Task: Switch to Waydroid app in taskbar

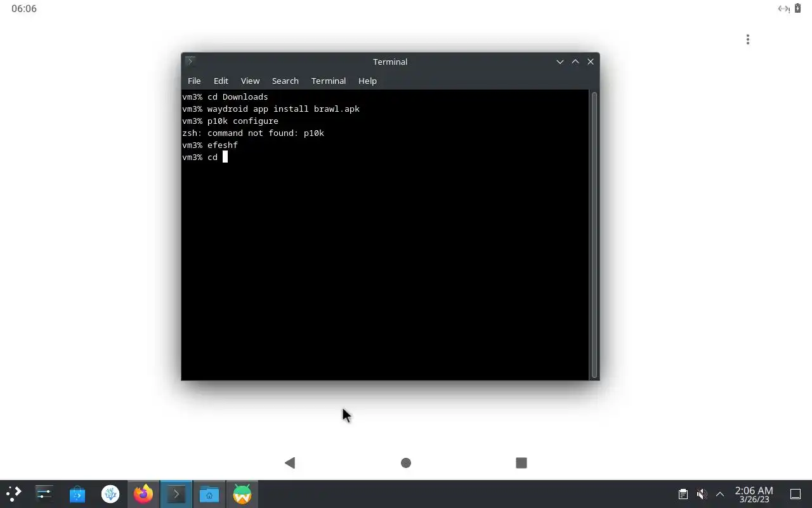Action: point(242,494)
